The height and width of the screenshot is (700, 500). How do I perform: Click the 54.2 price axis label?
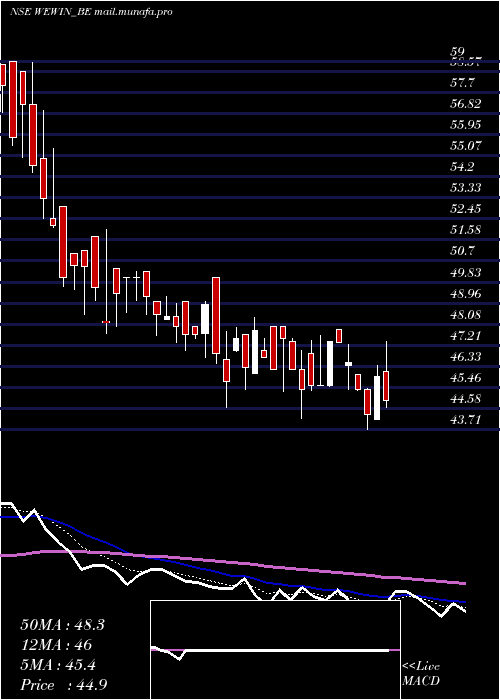click(x=462, y=167)
